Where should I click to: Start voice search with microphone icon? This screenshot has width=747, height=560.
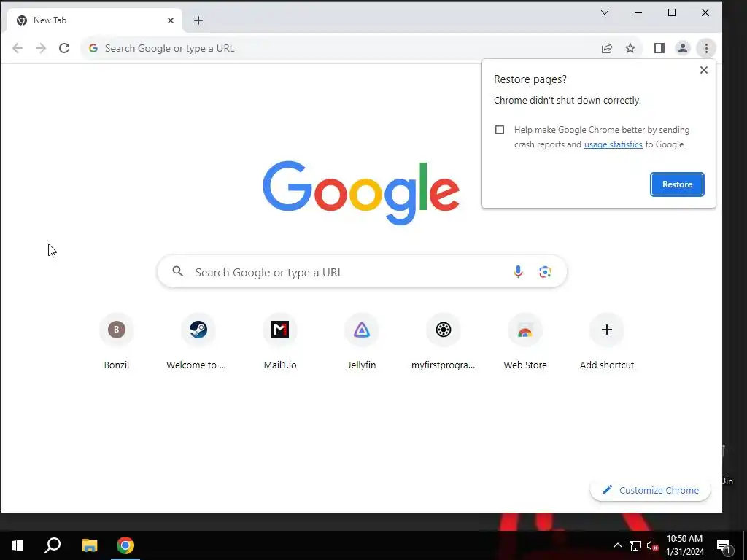pyautogui.click(x=519, y=272)
